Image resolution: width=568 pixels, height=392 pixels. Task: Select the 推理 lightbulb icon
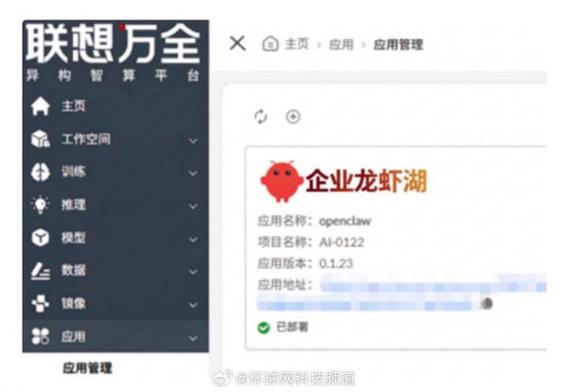[41, 205]
